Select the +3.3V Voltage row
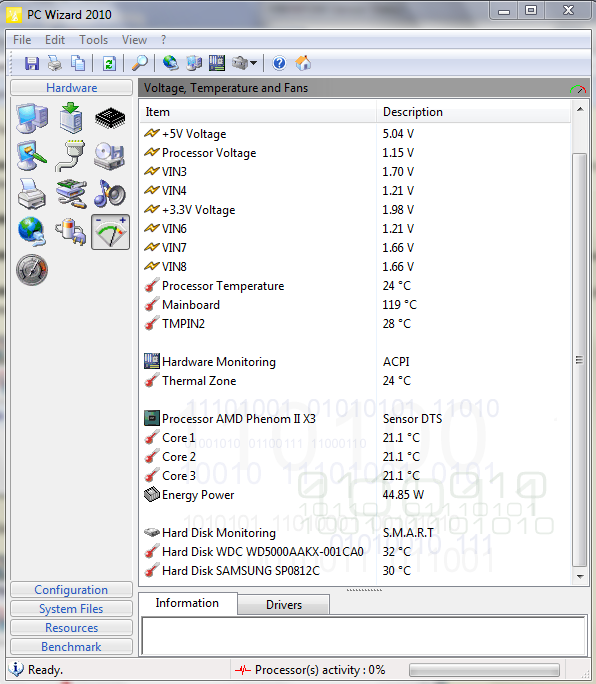This screenshot has width=596, height=684. 355,210
